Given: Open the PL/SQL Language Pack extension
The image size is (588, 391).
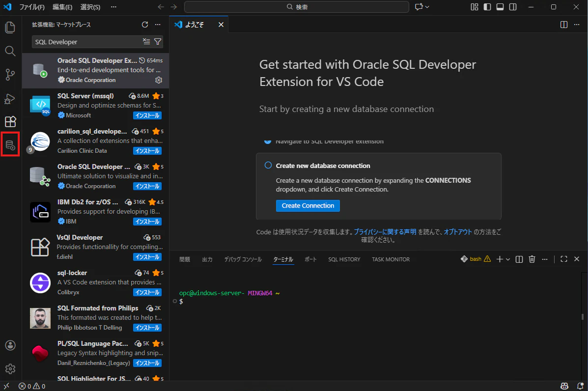Looking at the screenshot, I should coord(96,353).
